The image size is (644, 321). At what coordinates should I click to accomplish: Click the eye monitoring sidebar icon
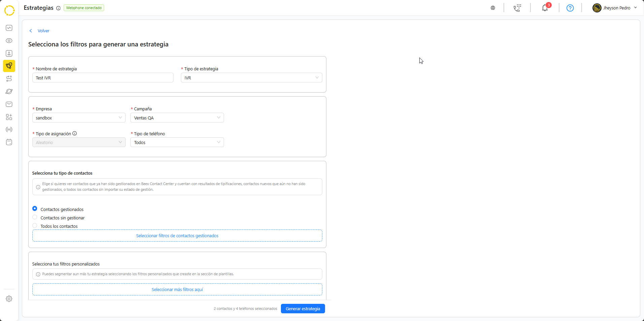coord(9,41)
